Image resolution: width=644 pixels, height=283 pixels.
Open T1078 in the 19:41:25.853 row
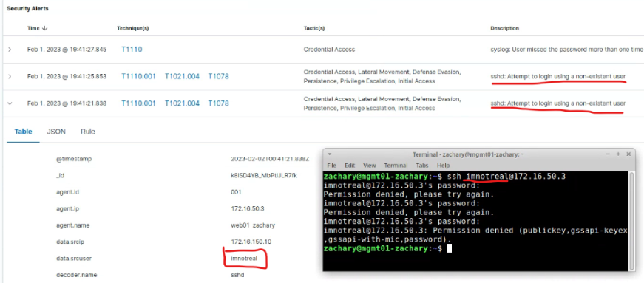point(219,76)
